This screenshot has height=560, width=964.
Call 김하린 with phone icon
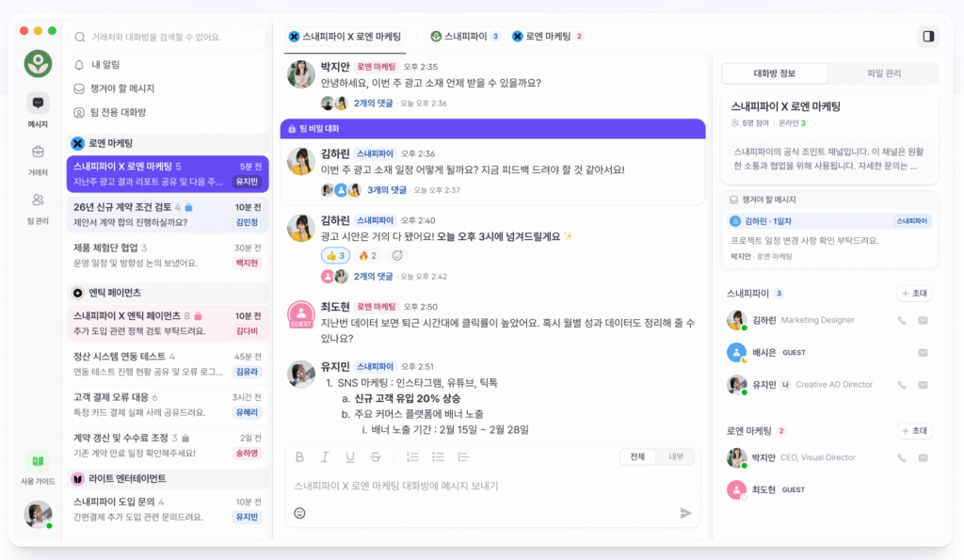[901, 320]
